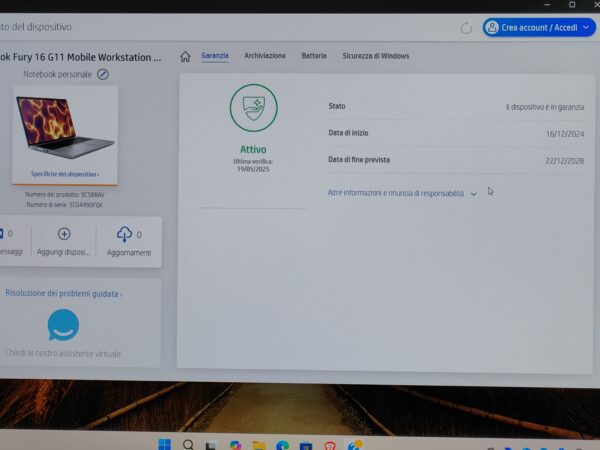Click the user avatar icon in the account button

tap(492, 28)
